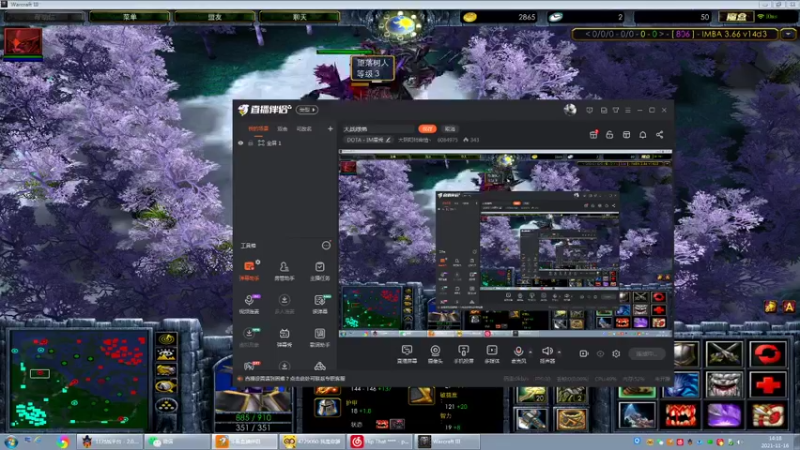Open the danmaku TV show tool
The image size is (800, 450).
284,337
